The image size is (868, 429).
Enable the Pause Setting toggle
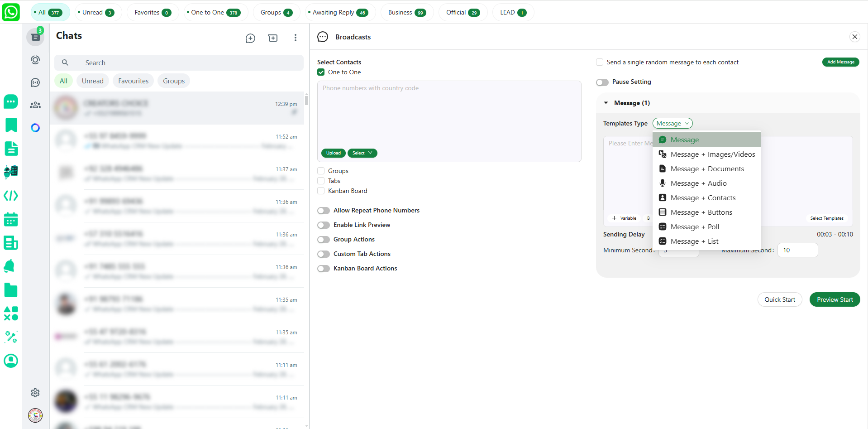(x=602, y=82)
